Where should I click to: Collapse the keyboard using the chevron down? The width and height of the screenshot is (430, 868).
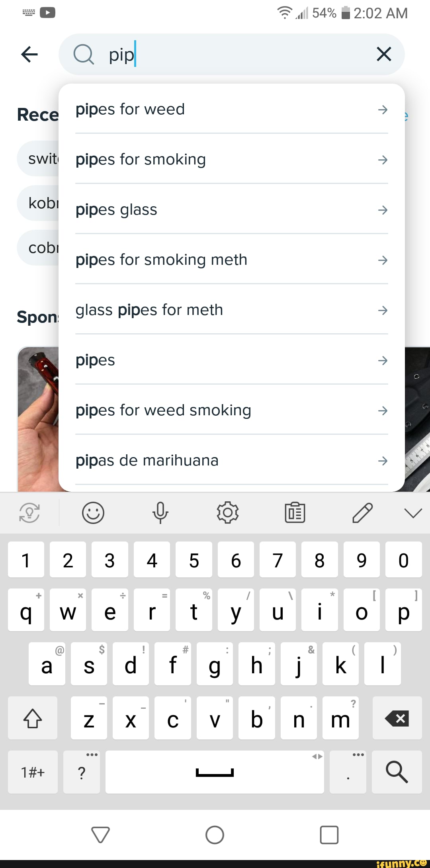coord(413,513)
